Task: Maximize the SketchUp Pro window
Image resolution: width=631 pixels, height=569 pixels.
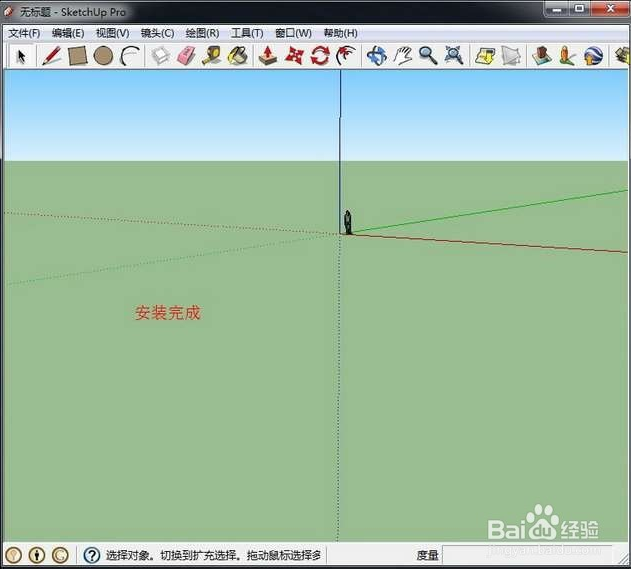Action: (x=579, y=9)
